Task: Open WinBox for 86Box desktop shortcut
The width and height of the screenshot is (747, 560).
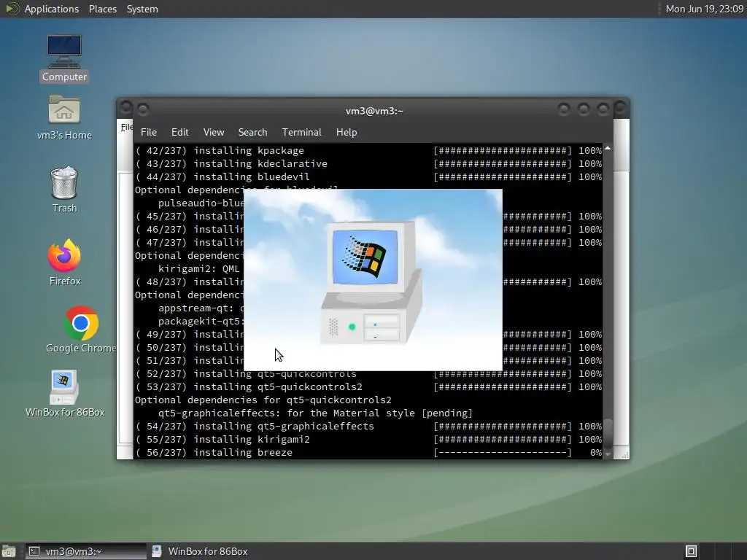Action: click(65, 394)
